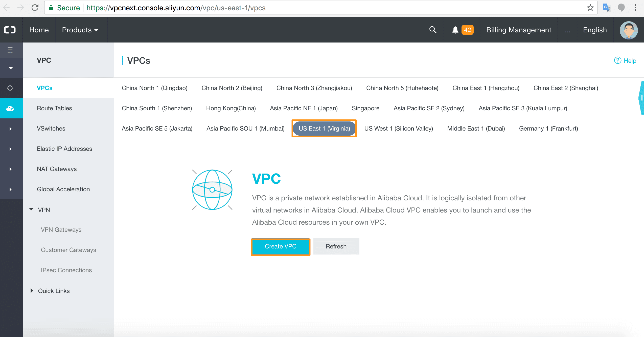Screen dimensions: 644x337
Task: Expand the Products dropdown
Action: click(x=80, y=30)
